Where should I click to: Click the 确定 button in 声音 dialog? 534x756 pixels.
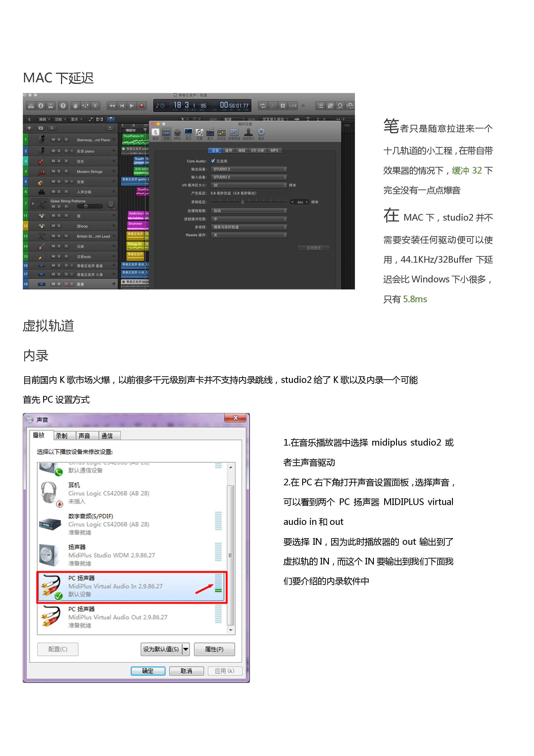click(x=148, y=671)
